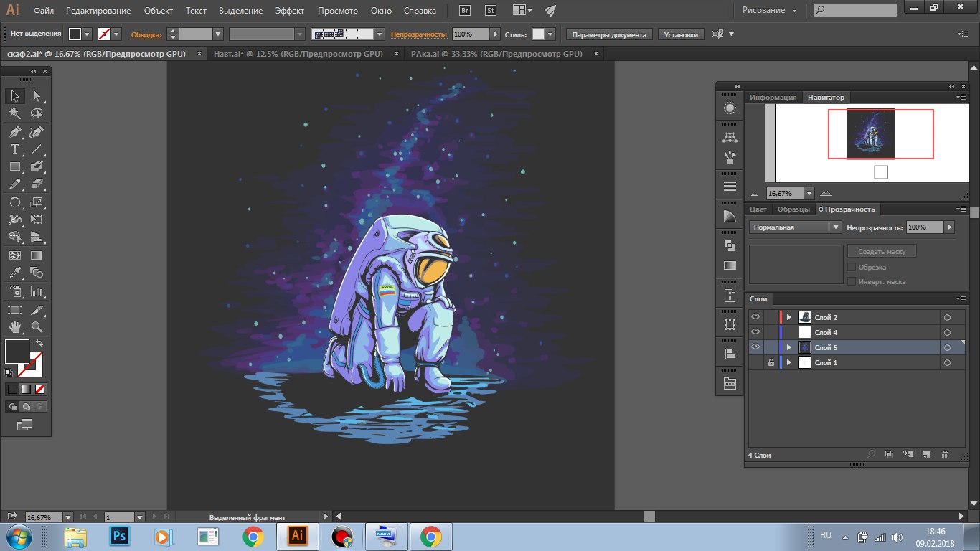
Task: Open status bar zoom level dropdown
Action: pos(68,517)
